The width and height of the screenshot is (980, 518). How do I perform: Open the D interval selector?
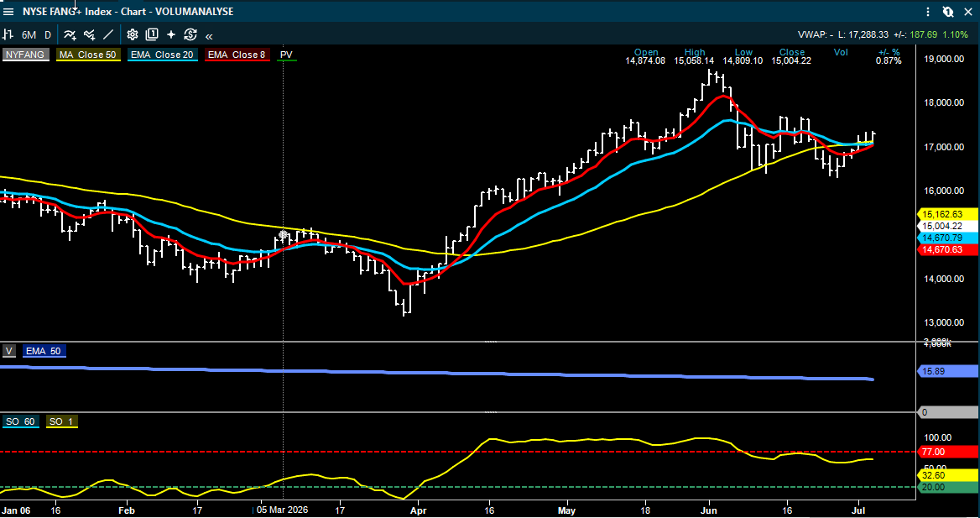click(48, 35)
